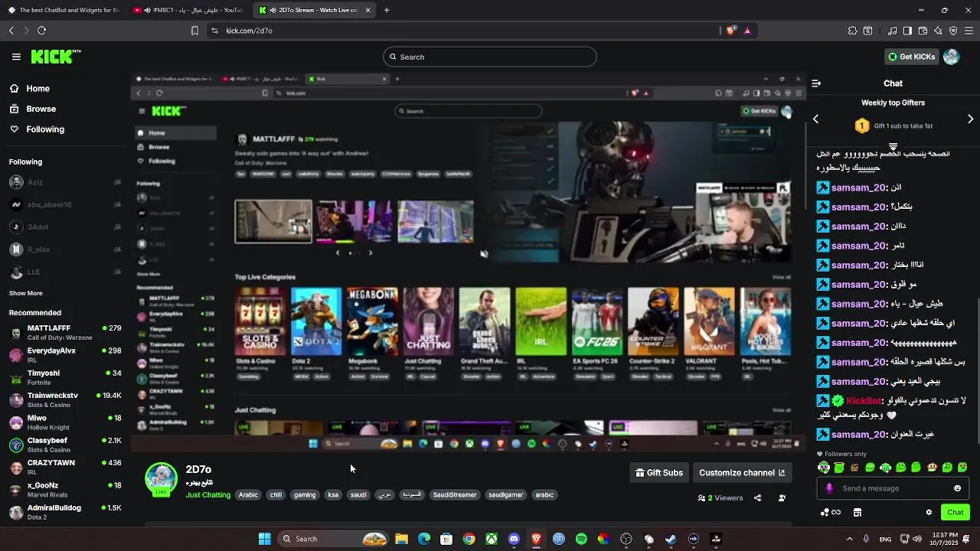The image size is (980, 551).
Task: Open the channel shop icon below chat
Action: pyautogui.click(x=857, y=512)
